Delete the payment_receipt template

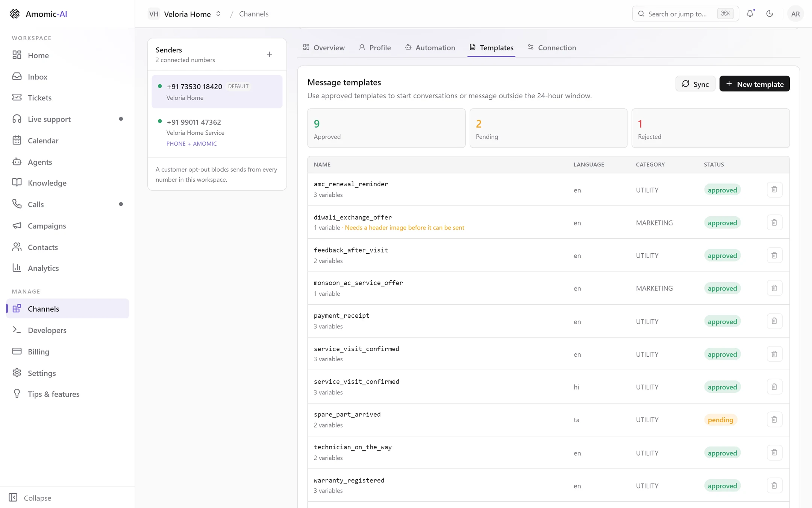(774, 321)
